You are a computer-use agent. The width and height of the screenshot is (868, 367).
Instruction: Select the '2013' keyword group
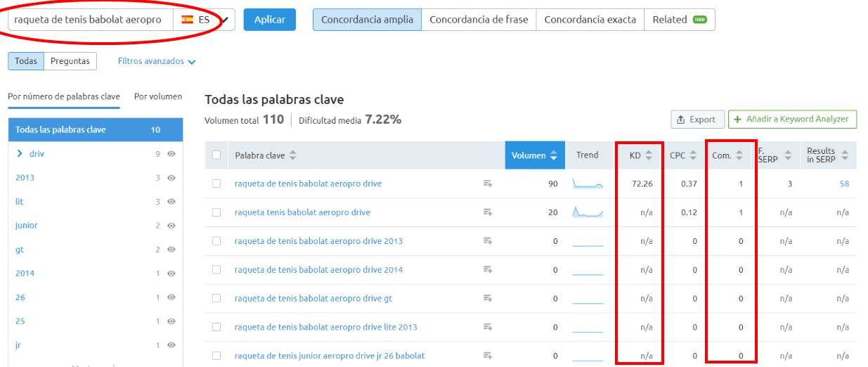(25, 177)
